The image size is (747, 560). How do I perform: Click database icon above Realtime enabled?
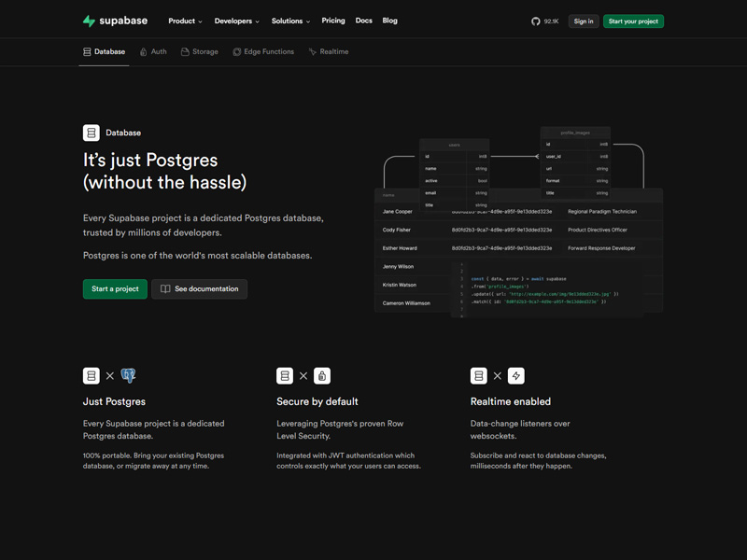tap(479, 375)
